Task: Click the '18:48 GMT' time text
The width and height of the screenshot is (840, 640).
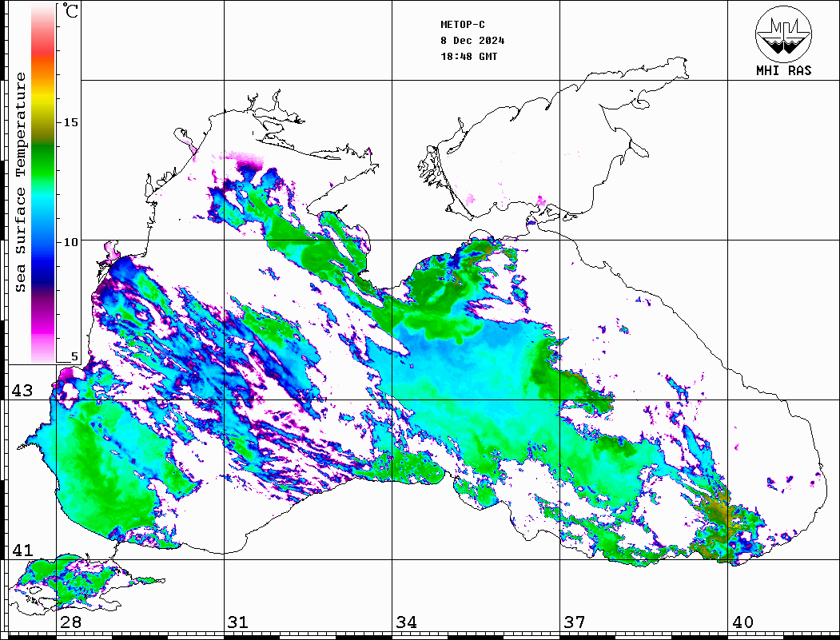Action: point(469,56)
